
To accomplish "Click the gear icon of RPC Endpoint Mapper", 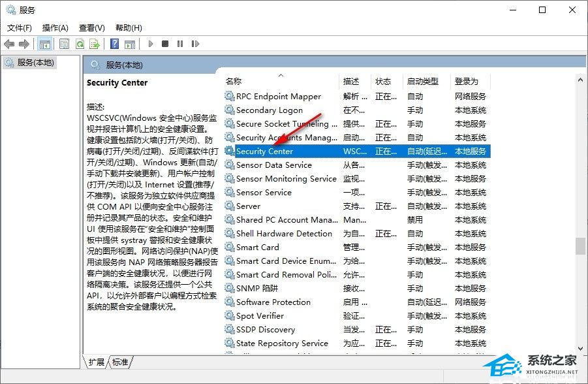I will pyautogui.click(x=230, y=96).
